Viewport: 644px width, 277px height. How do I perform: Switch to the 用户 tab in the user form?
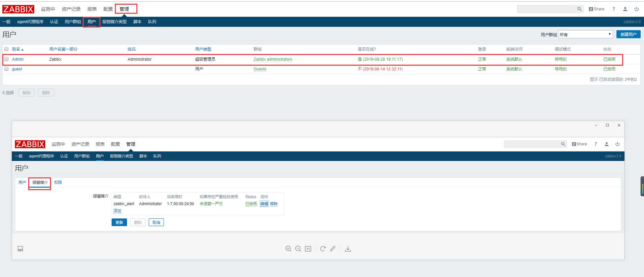[22, 182]
